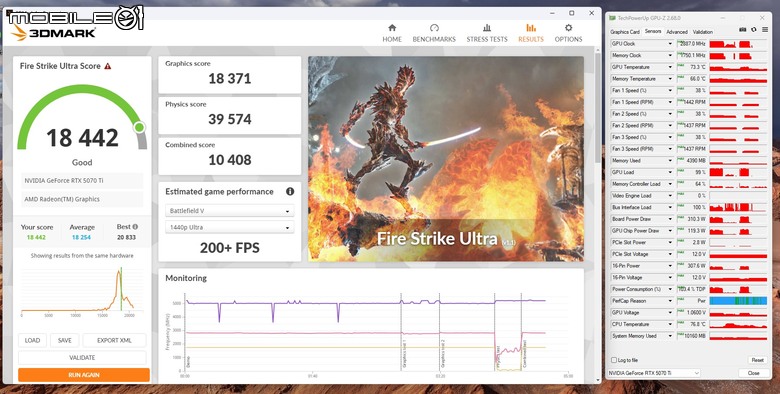Open 3DMark OPTIONS gear
780x394 pixels.
[x=568, y=33]
